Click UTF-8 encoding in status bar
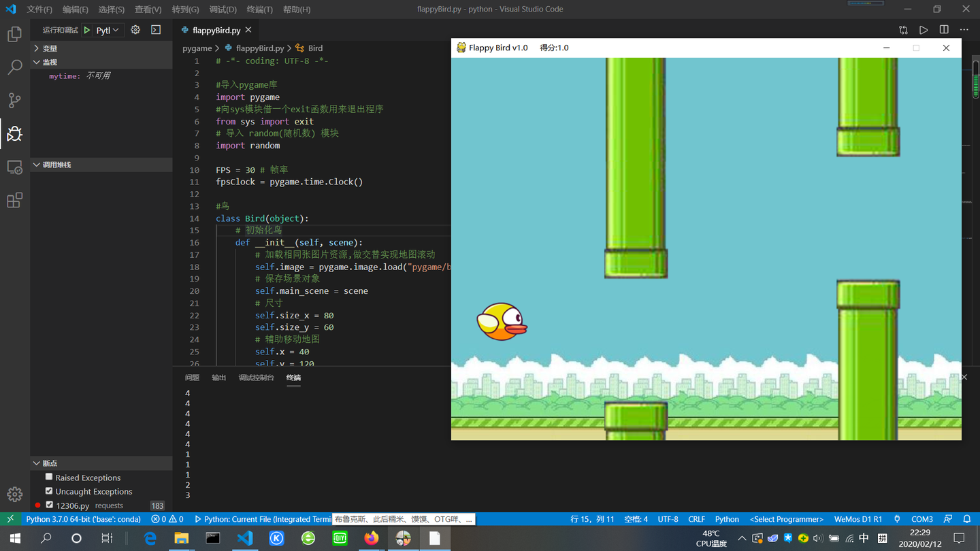This screenshot has height=551, width=980. click(668, 518)
